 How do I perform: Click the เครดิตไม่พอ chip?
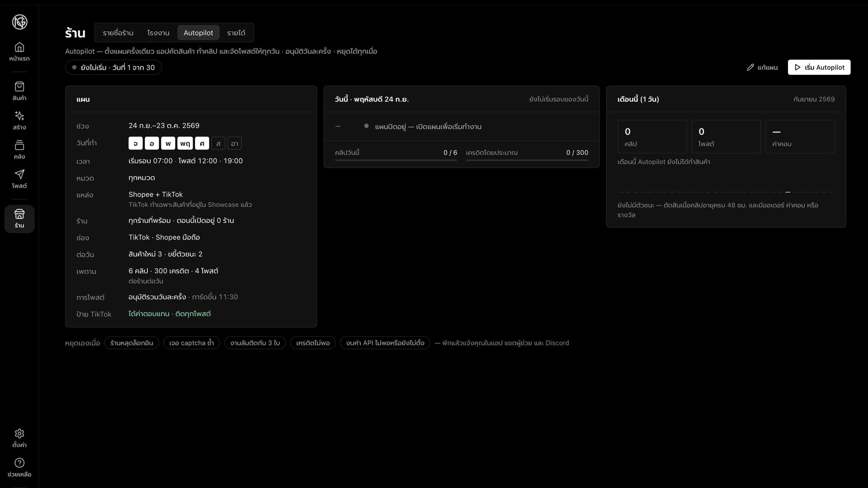click(x=313, y=343)
